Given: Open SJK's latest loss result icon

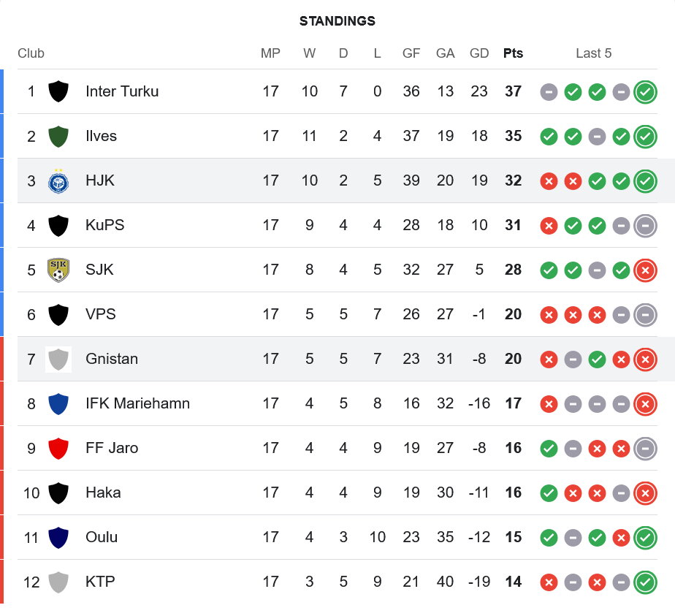Looking at the screenshot, I should [645, 270].
